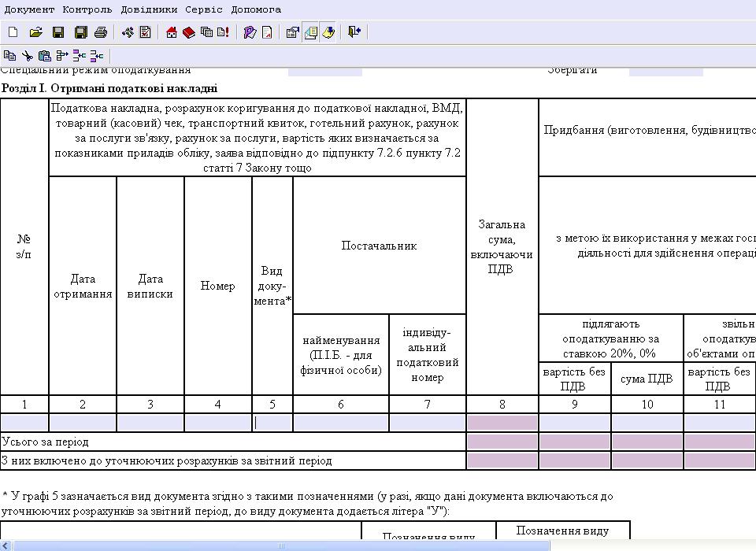Save the document using the single floppy disk icon
This screenshot has height=551, width=756.
click(58, 32)
